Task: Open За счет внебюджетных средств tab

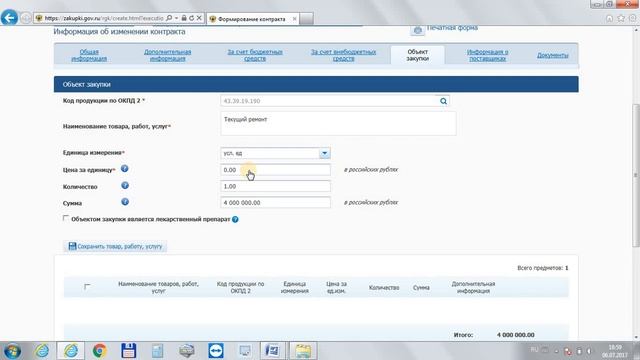Action: (343, 55)
